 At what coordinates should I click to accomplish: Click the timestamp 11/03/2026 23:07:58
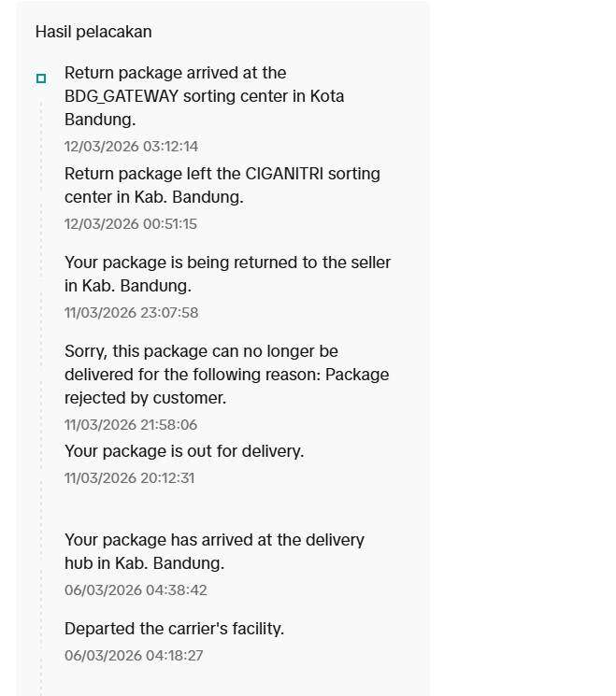point(131,313)
